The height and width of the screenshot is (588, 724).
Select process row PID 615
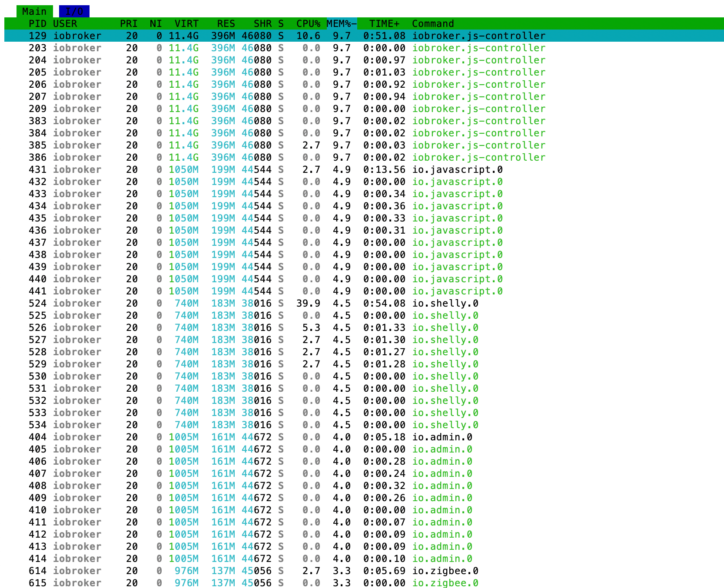pyautogui.click(x=364, y=582)
